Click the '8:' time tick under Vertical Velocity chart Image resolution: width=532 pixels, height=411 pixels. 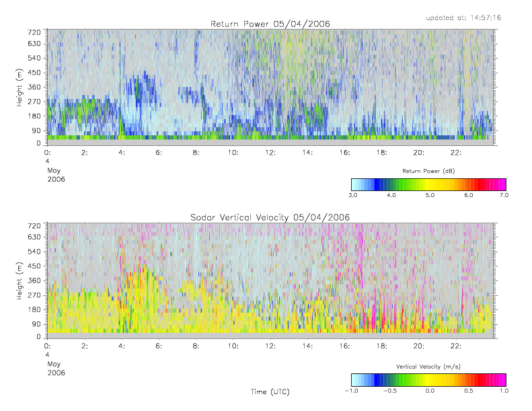point(196,346)
